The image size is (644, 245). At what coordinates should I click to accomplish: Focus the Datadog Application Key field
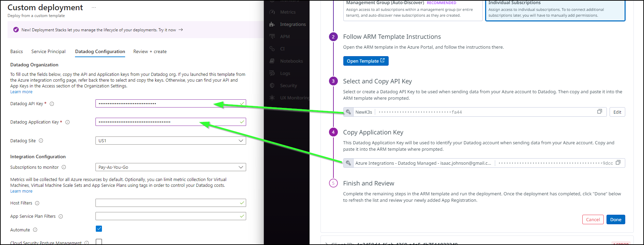point(171,122)
